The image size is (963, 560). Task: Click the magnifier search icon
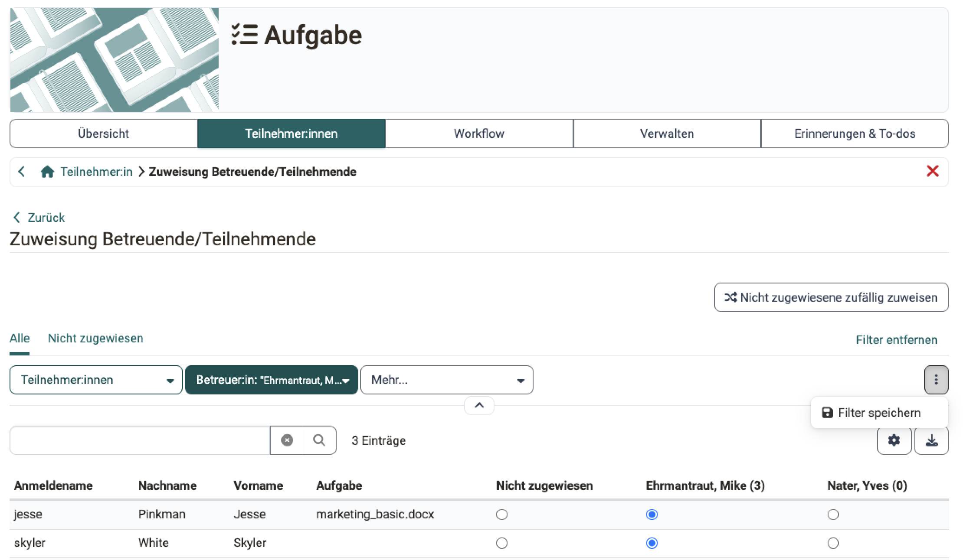point(319,440)
